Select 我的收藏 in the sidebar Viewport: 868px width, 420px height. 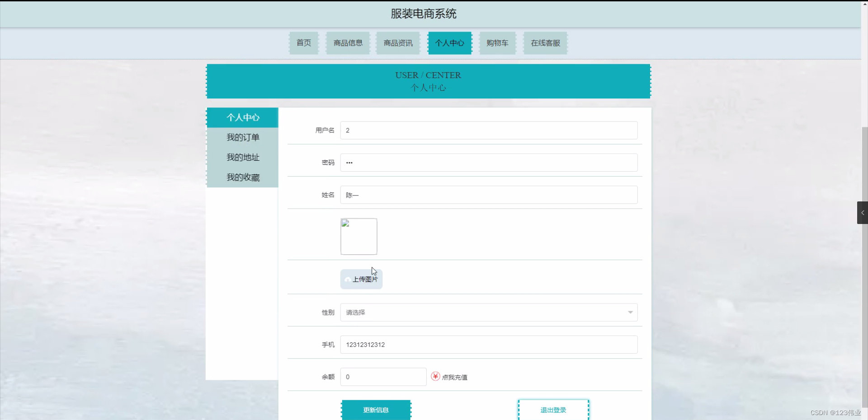[x=243, y=177]
